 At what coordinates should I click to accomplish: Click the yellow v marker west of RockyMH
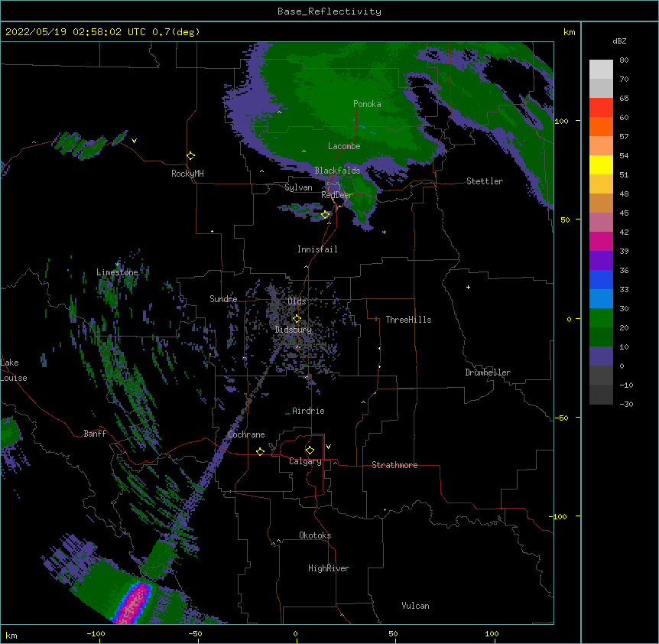[134, 141]
